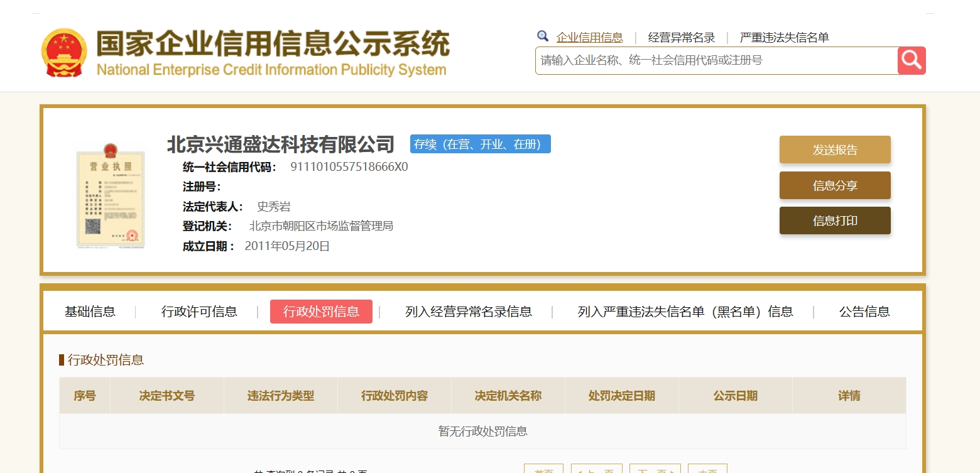
Task: Switch to the 基础信息 tab
Action: (90, 312)
